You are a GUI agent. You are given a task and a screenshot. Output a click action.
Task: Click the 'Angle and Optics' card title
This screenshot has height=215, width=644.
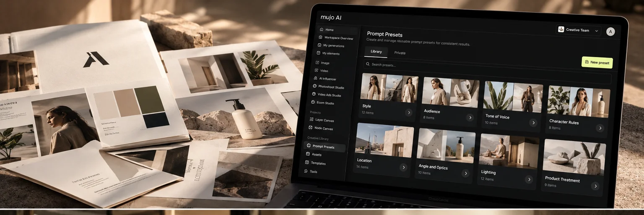tap(433, 167)
